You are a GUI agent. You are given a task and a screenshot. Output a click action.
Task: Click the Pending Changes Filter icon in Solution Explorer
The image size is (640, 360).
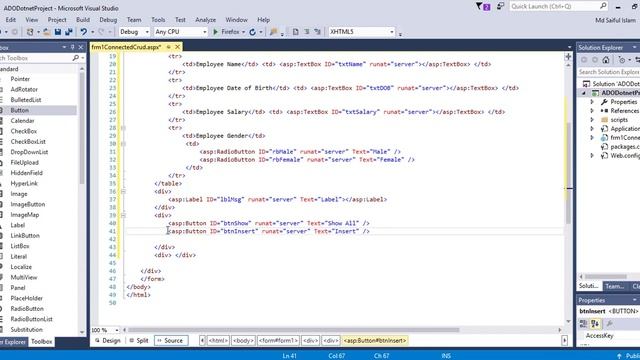pos(622,60)
